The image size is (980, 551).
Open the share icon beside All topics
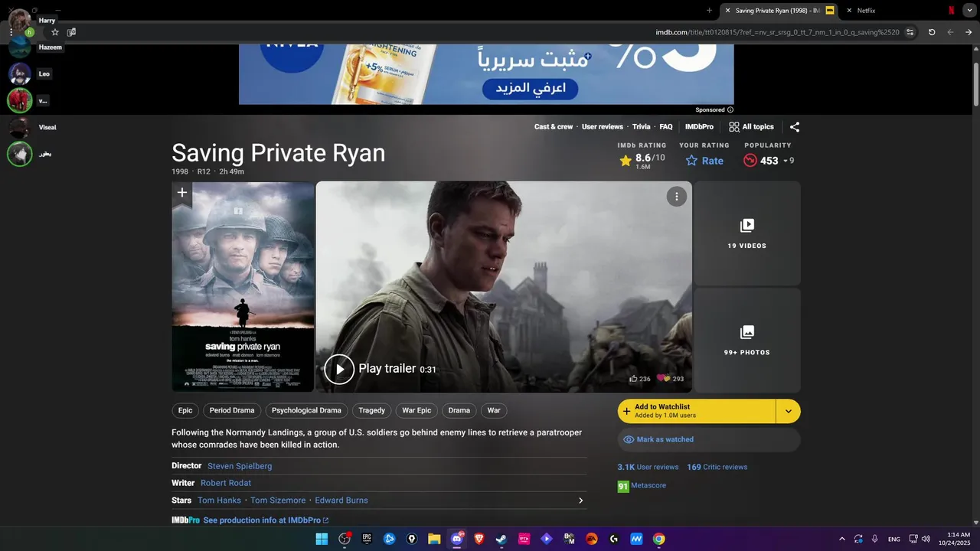coord(795,127)
